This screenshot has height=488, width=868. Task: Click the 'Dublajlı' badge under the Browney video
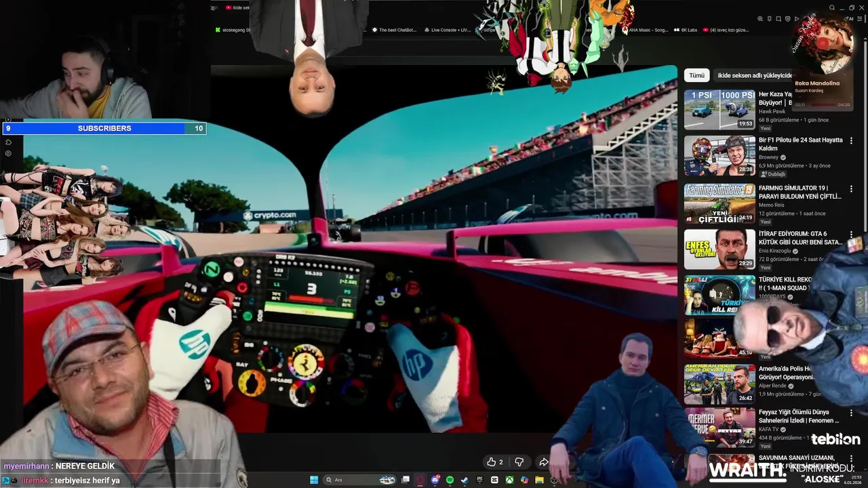pos(773,174)
